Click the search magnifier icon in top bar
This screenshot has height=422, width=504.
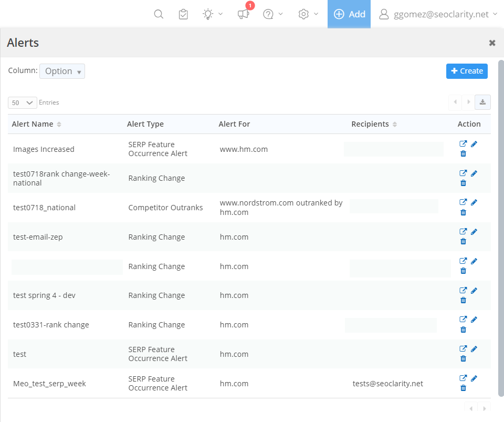point(159,14)
